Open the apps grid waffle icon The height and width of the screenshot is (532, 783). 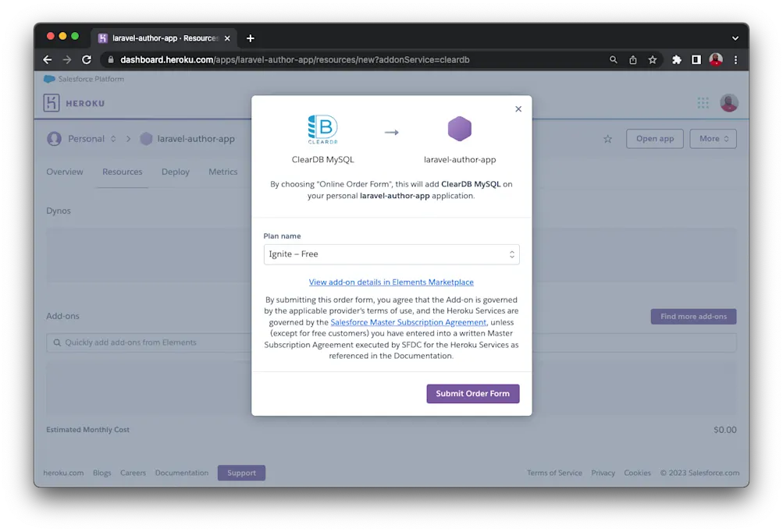pos(702,102)
